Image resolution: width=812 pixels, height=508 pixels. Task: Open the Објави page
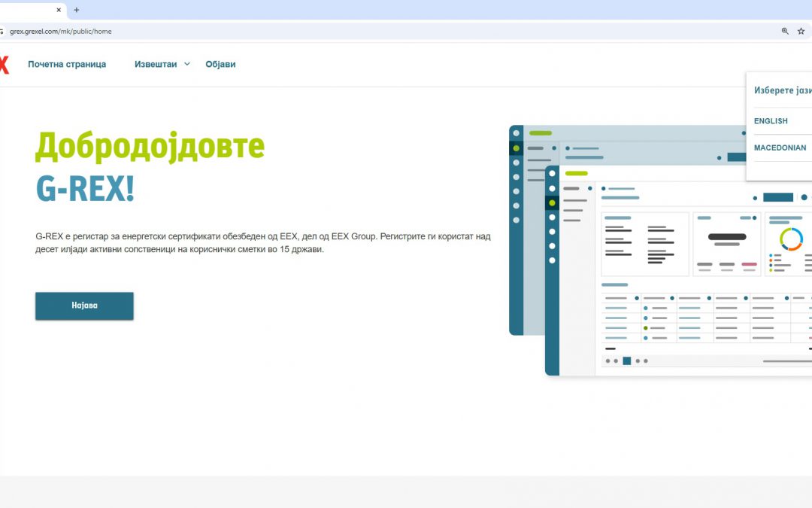click(220, 65)
